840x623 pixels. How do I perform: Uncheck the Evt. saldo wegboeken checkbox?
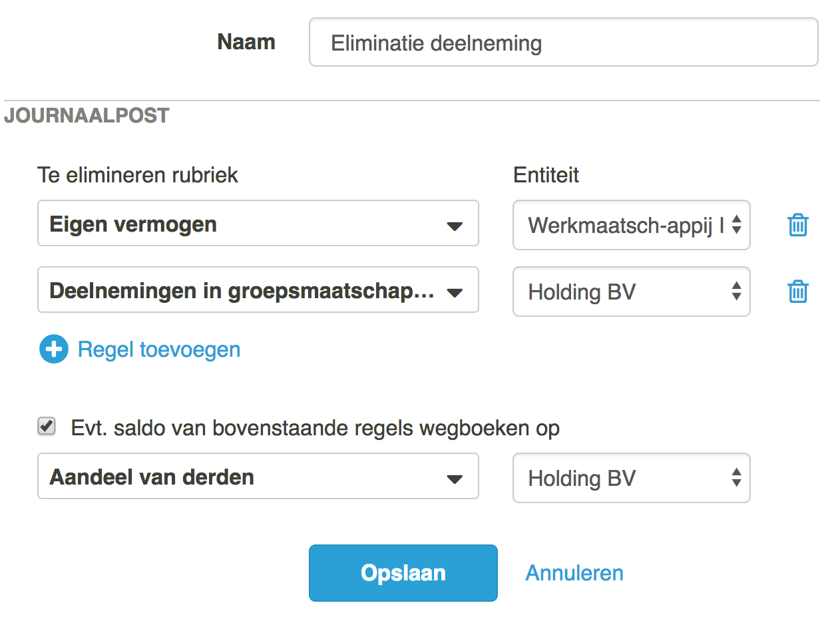pyautogui.click(x=47, y=427)
